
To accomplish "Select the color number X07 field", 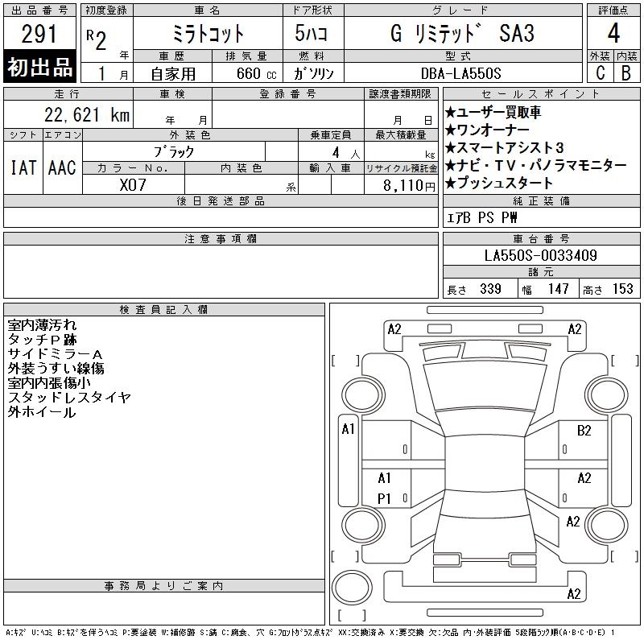I will point(133,185).
